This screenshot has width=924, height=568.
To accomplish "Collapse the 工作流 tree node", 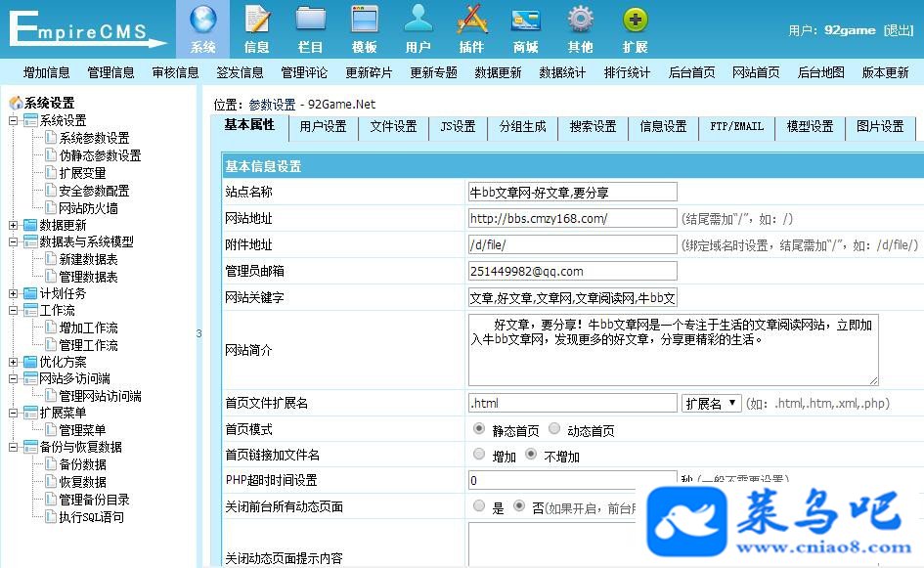I will pos(13,310).
